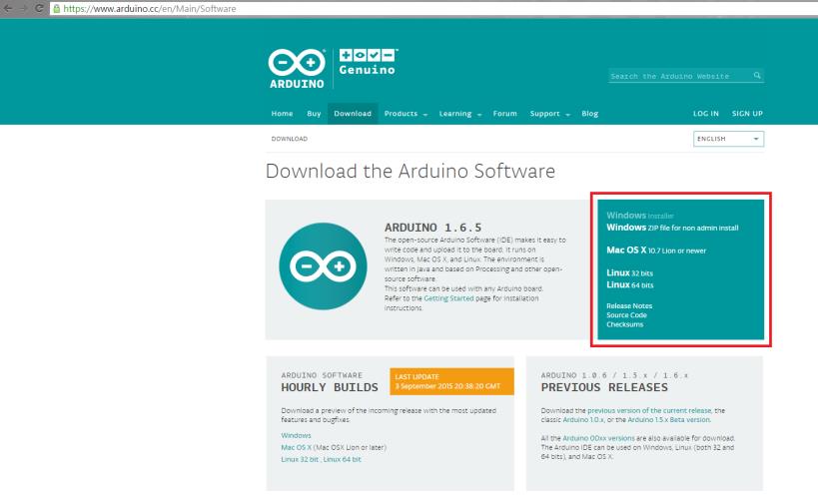
Task: Click the browser forward arrow
Action: point(21,8)
